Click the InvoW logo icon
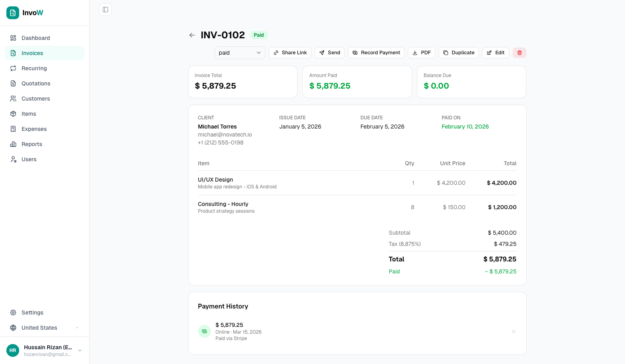625x364 pixels. pos(13,13)
